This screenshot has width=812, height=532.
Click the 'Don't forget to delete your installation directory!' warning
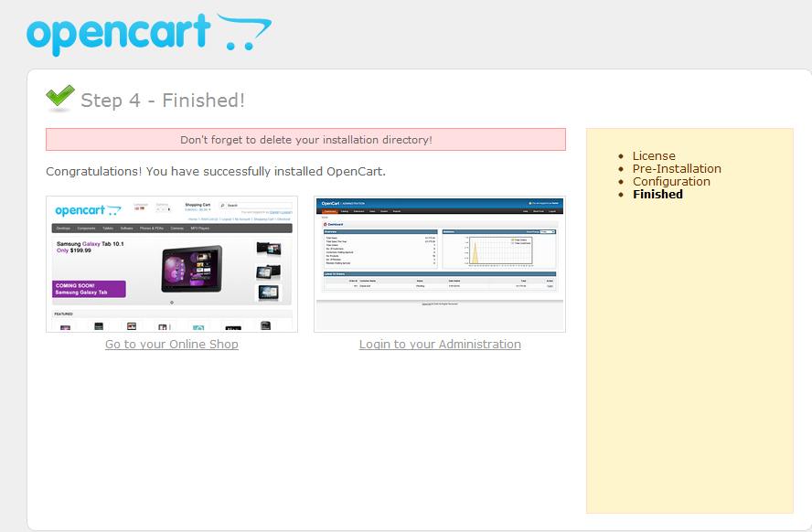point(305,140)
